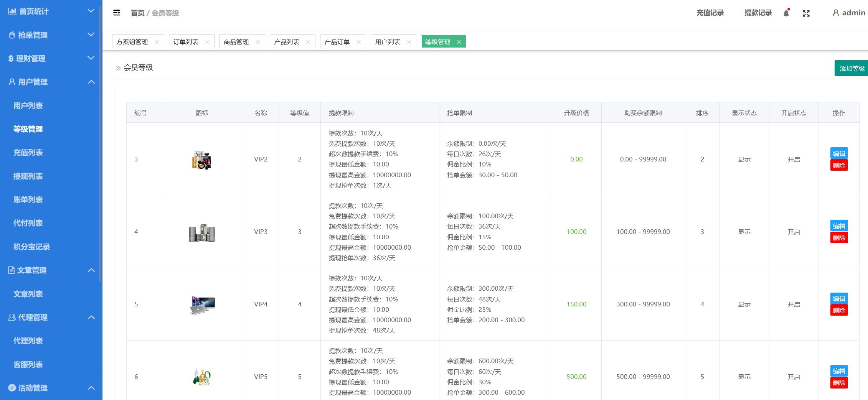
Task: Open the VIP5 jewelry icon image
Action: pos(202,377)
